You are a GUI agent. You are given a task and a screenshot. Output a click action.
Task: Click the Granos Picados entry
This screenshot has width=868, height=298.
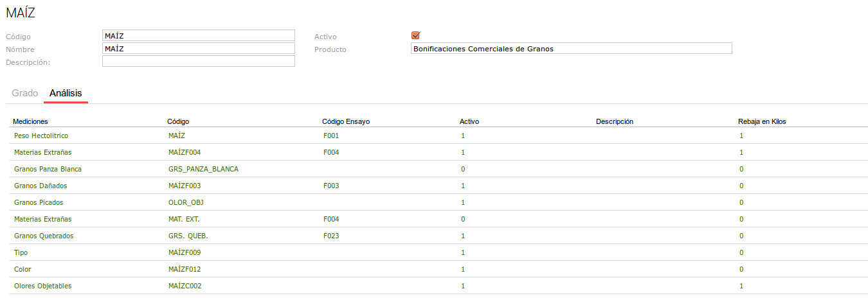[39, 203]
